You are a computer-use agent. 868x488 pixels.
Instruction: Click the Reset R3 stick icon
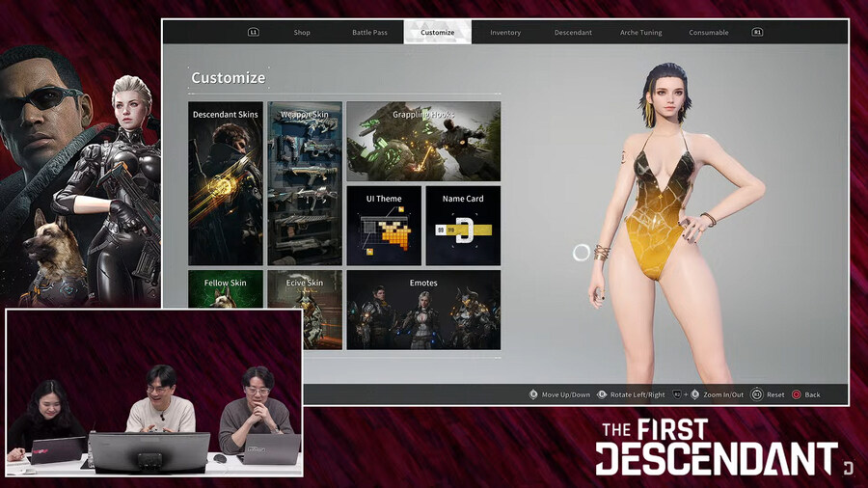tap(757, 394)
